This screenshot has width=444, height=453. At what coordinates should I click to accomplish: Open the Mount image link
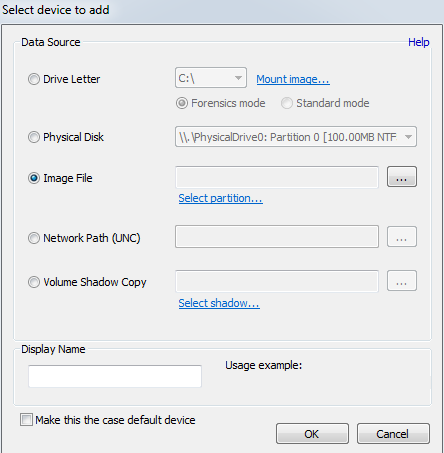point(293,79)
